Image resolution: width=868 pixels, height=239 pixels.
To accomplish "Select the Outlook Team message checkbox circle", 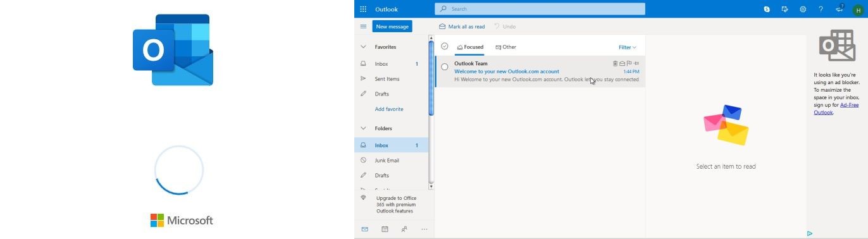I will click(x=445, y=66).
